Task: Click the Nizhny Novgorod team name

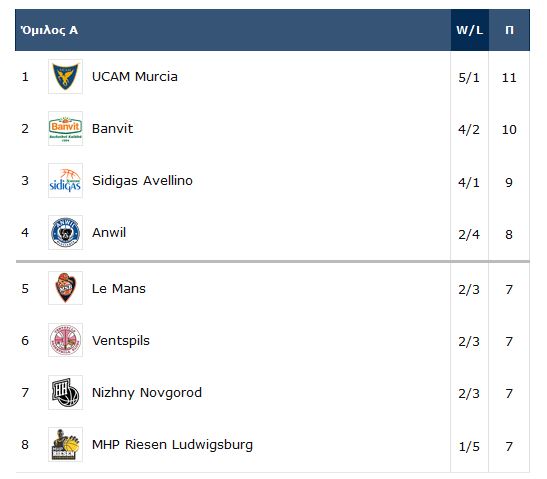Action: pyautogui.click(x=147, y=393)
